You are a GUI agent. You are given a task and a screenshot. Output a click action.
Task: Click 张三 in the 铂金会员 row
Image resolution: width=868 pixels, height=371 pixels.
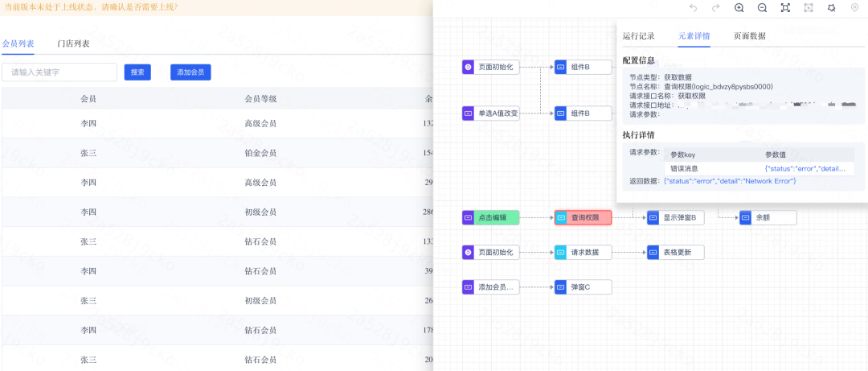[x=88, y=152]
